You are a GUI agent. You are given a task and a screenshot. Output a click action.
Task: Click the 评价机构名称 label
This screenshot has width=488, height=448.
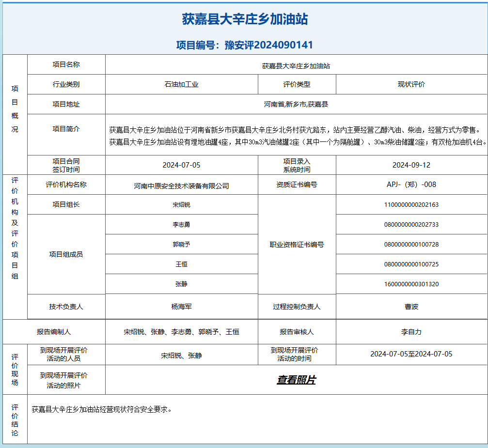[66, 185]
